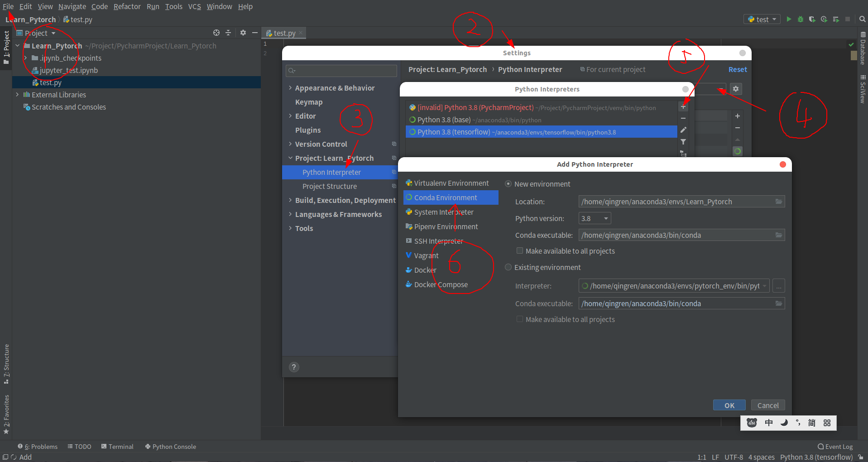Image resolution: width=868 pixels, height=462 pixels.
Task: Cancel the Add Python Interpreter dialog
Action: point(768,405)
